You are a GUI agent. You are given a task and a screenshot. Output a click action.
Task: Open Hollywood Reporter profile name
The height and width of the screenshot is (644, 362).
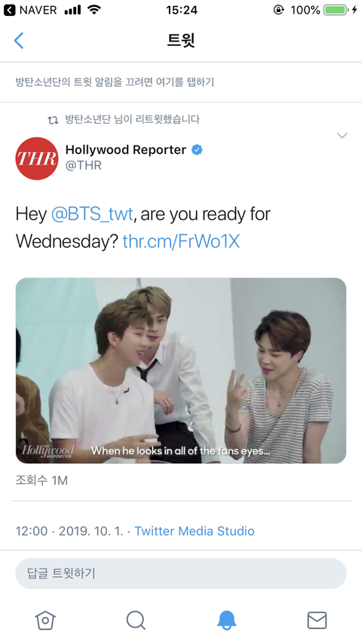126,150
